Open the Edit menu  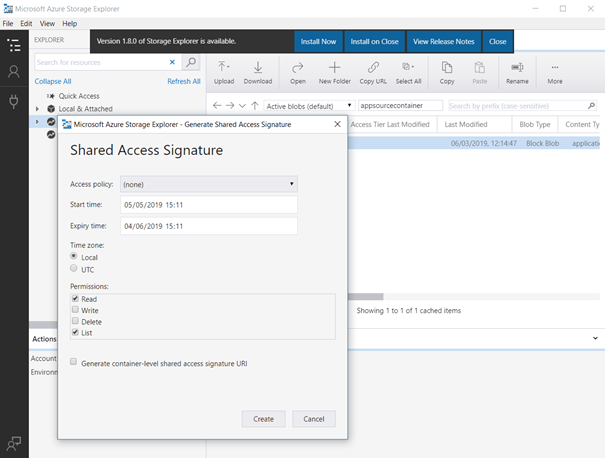[26, 23]
